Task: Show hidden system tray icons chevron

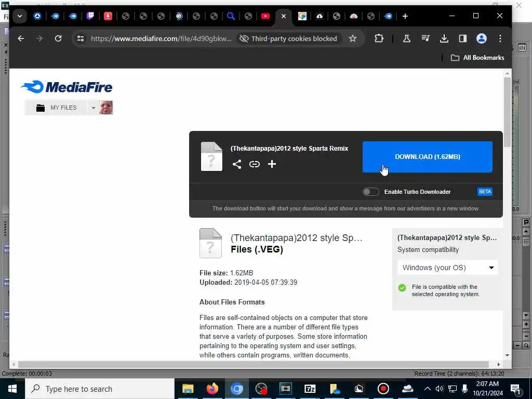Action: coord(428,389)
